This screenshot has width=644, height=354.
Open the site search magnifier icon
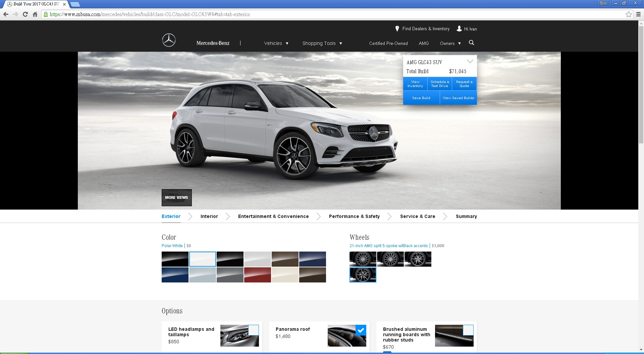click(x=471, y=43)
